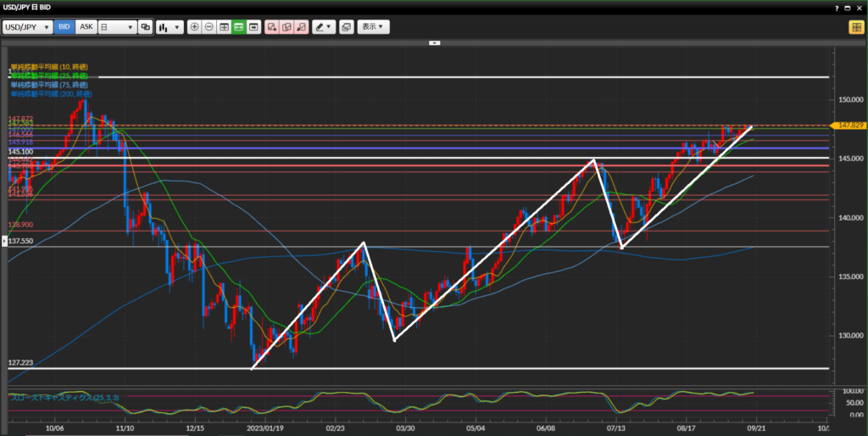Click the detach chart window icon
Image resolution: width=868 pixels, height=436 pixels.
coord(346,27)
